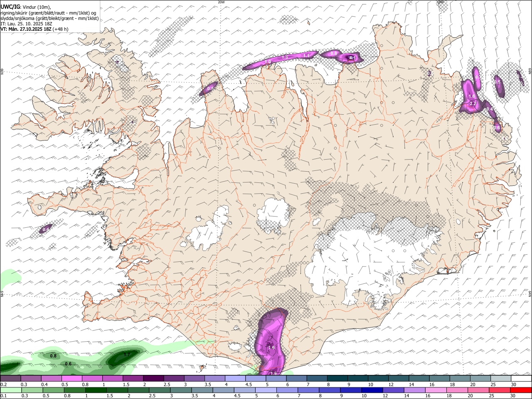Click the purple 0.6 value in eastern fjords
This screenshot has width=532, height=399.
[497, 128]
